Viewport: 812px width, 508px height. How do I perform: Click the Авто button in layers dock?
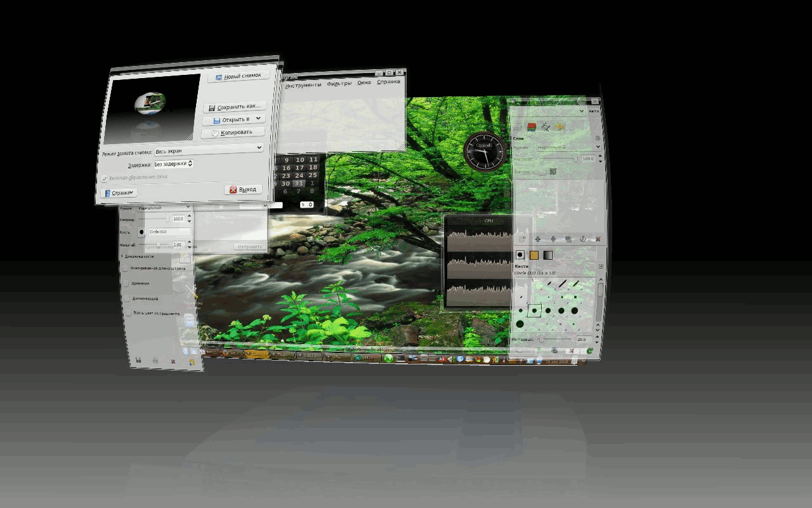(x=594, y=111)
